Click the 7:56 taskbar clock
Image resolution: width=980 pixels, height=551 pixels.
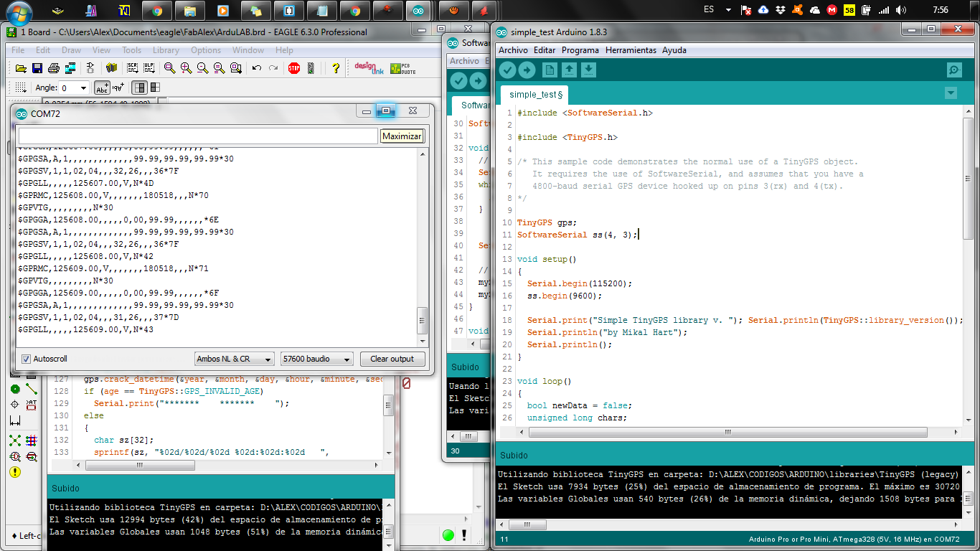coord(941,10)
